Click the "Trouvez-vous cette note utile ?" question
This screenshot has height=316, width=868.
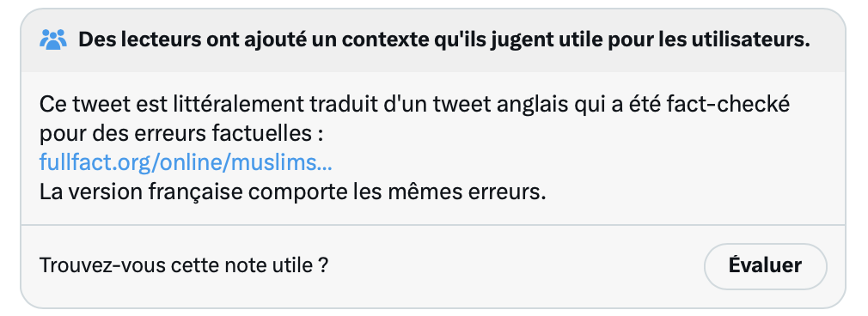(184, 265)
